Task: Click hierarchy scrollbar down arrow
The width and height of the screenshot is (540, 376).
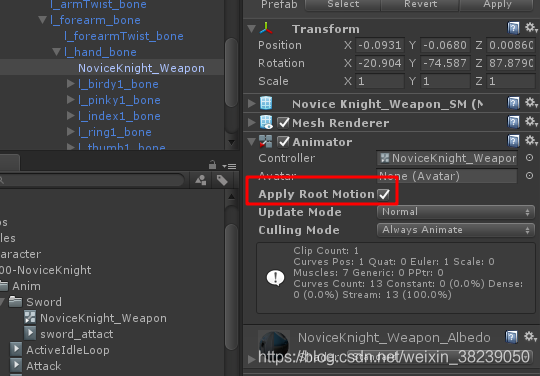Action: pos(231,142)
